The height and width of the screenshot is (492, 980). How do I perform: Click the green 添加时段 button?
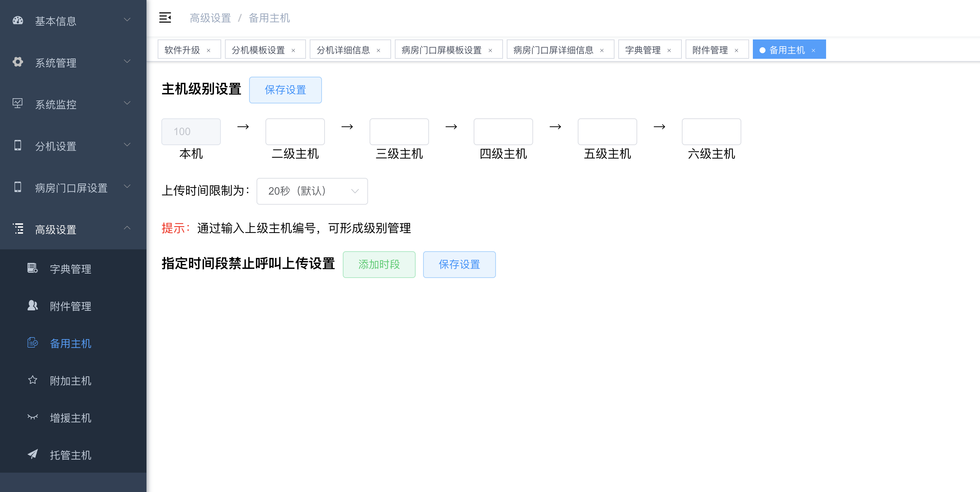click(x=379, y=264)
